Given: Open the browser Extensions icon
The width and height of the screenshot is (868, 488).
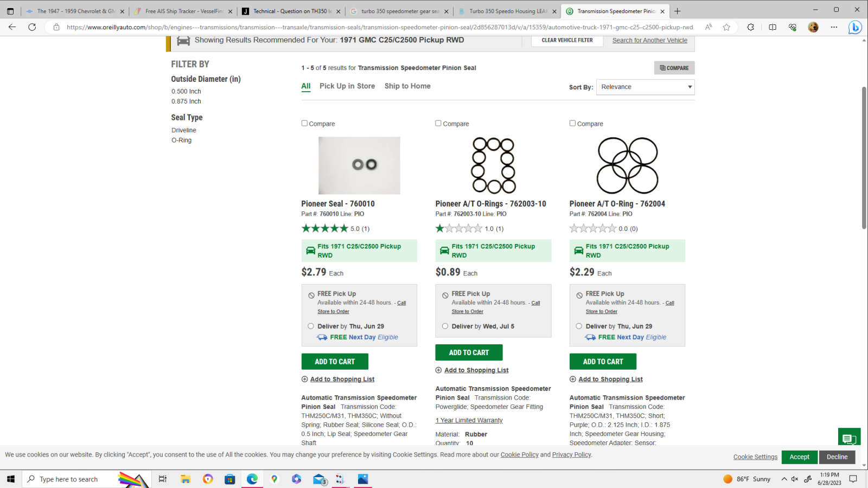Looking at the screenshot, I should (750, 27).
